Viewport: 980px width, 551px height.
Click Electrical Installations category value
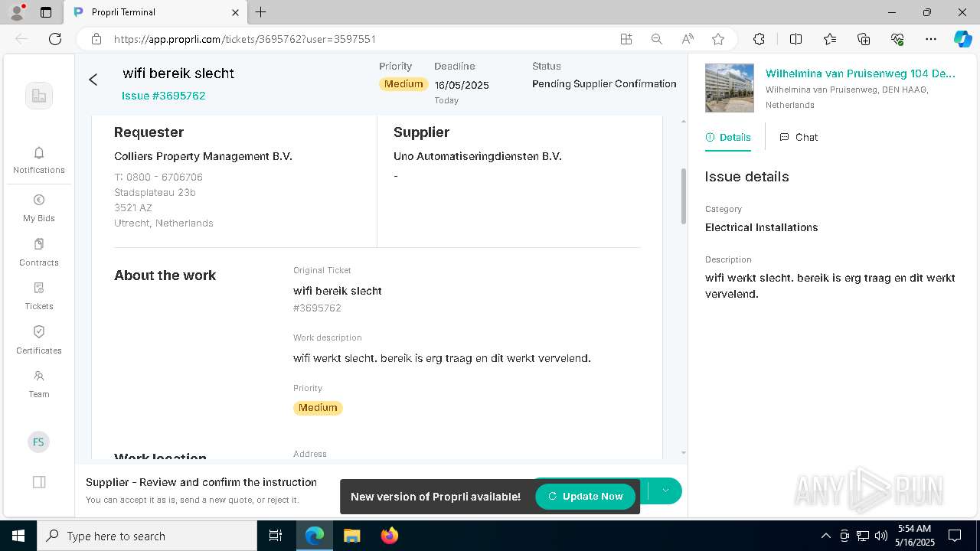761,227
